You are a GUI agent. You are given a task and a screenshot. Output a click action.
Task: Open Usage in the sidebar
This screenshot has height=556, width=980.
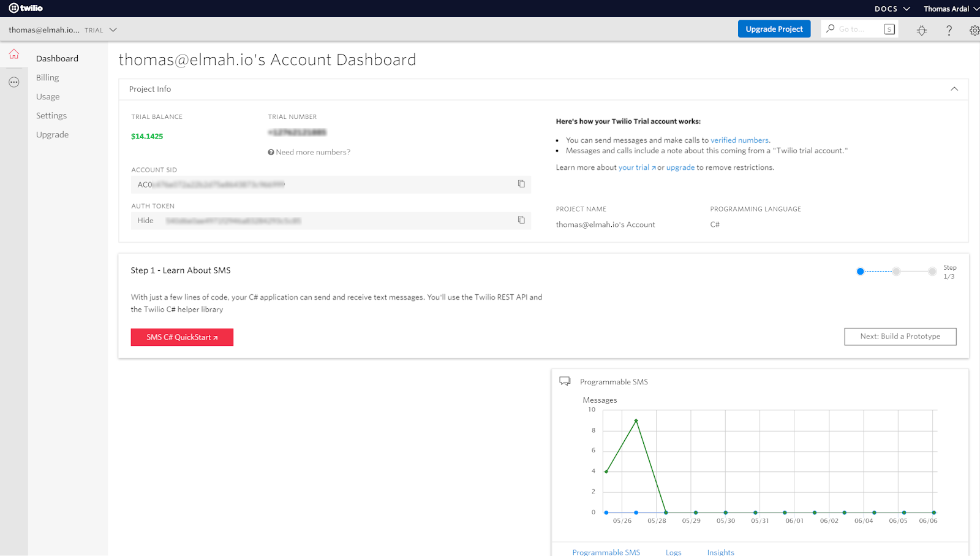(48, 96)
